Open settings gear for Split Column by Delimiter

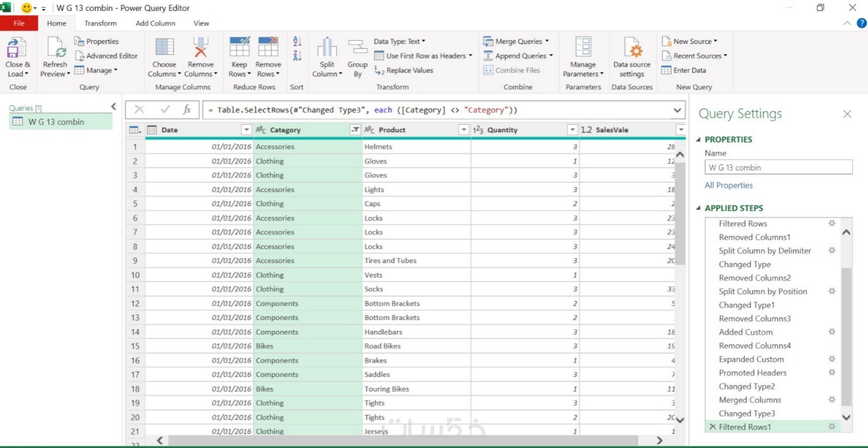click(832, 250)
